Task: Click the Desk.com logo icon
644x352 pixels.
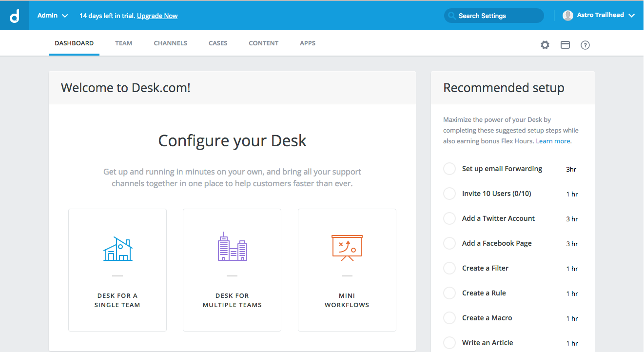Action: point(15,15)
